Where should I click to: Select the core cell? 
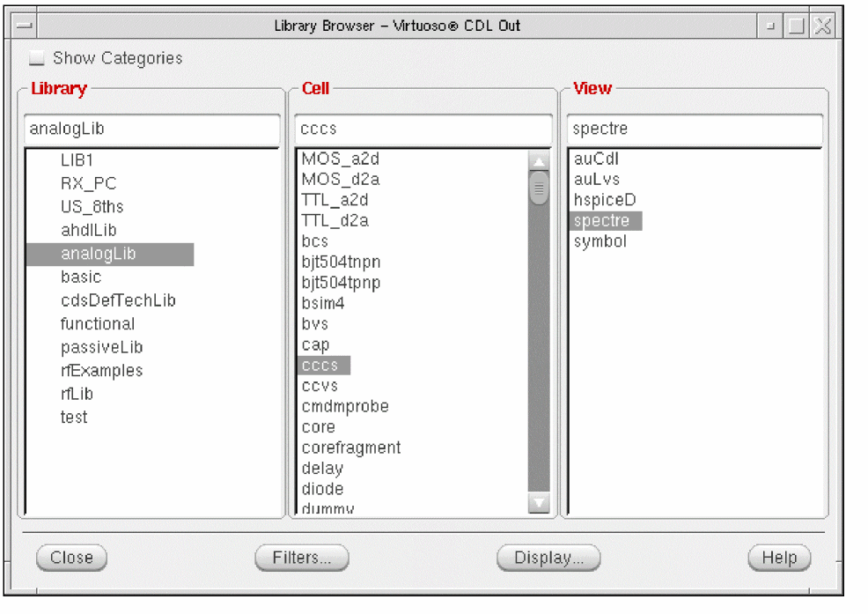[319, 427]
